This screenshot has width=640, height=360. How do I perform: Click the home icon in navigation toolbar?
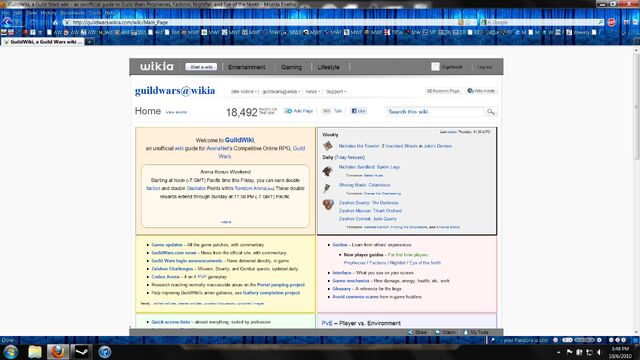coord(56,22)
